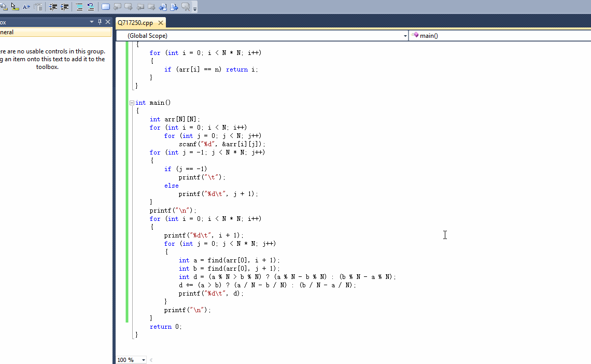Open the main() member dropdown
Screen dimensions: 591x364
tap(500, 35)
